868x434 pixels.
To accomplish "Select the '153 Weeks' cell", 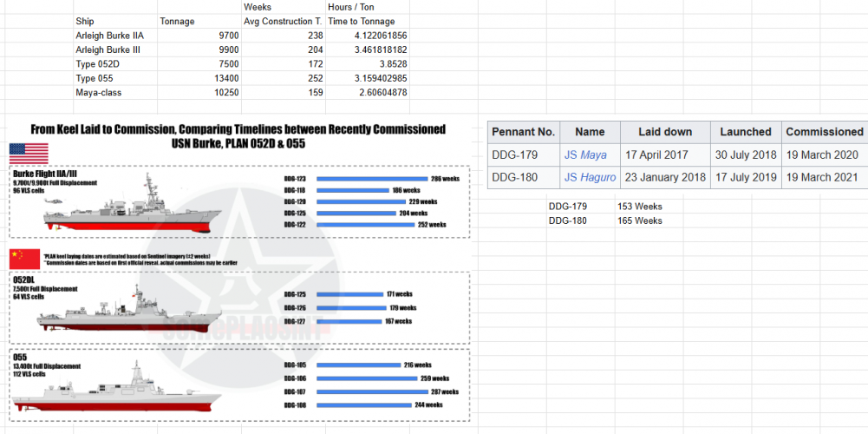I will 649,207.
